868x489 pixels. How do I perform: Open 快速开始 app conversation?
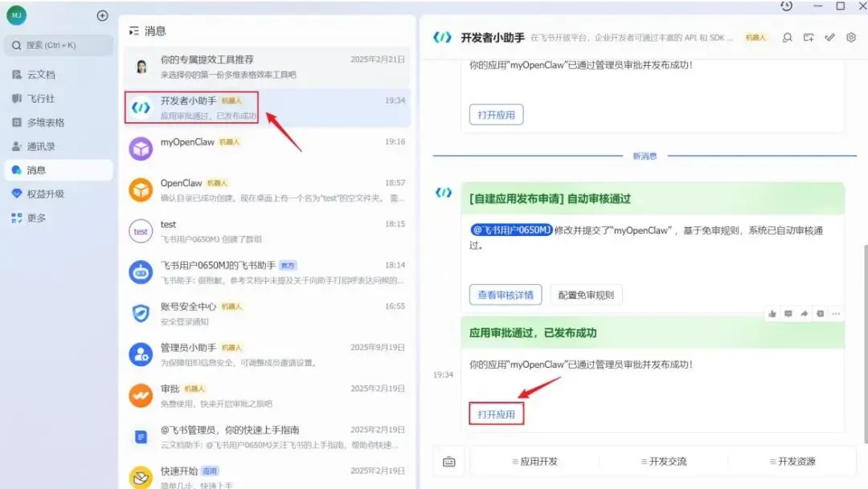(268, 477)
